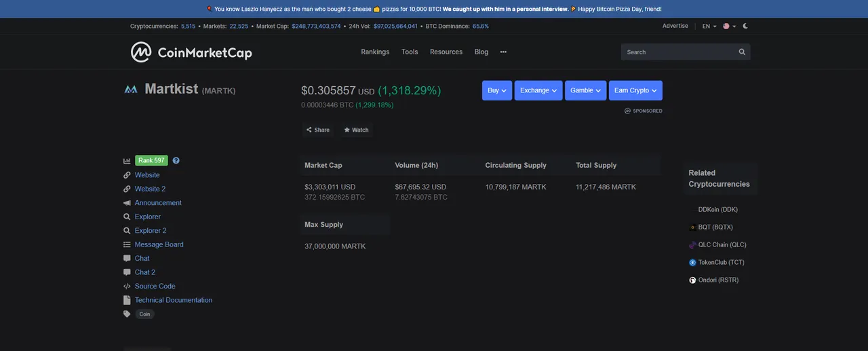The width and height of the screenshot is (868, 351).
Task: Click the Market Cap total value
Action: tap(316, 26)
